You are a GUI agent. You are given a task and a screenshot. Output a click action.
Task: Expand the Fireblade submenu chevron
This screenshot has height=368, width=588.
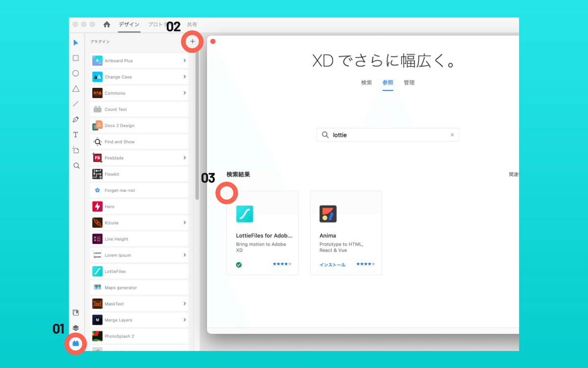click(185, 158)
